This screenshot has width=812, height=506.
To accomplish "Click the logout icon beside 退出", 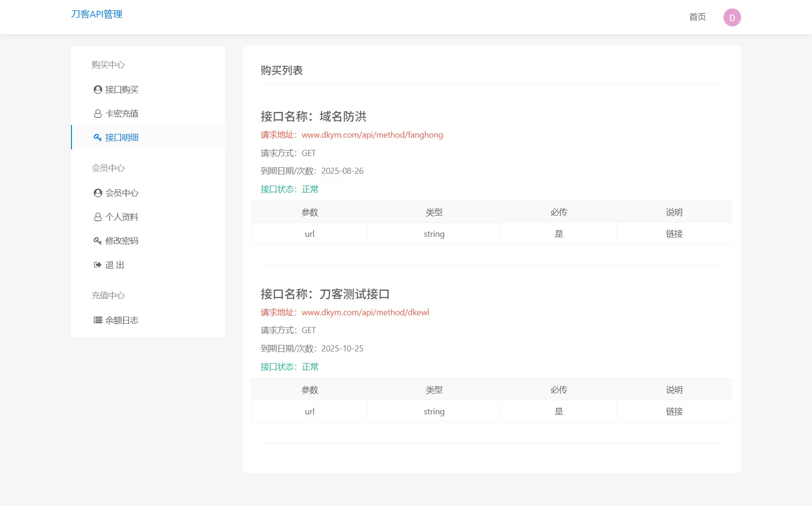I will click(97, 265).
